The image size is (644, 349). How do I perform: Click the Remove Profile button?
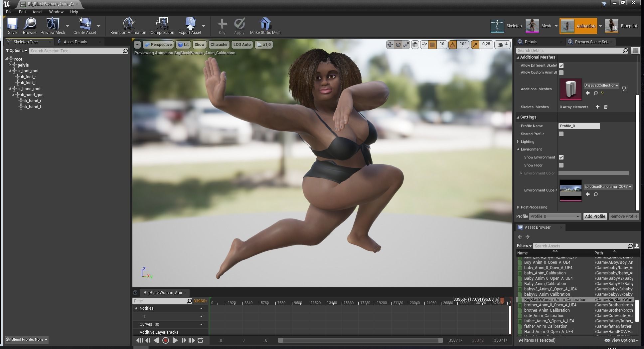pyautogui.click(x=624, y=216)
